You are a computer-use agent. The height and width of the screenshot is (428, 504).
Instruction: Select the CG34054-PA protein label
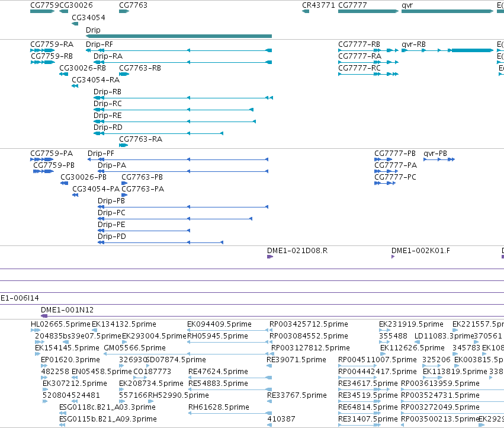(96, 189)
